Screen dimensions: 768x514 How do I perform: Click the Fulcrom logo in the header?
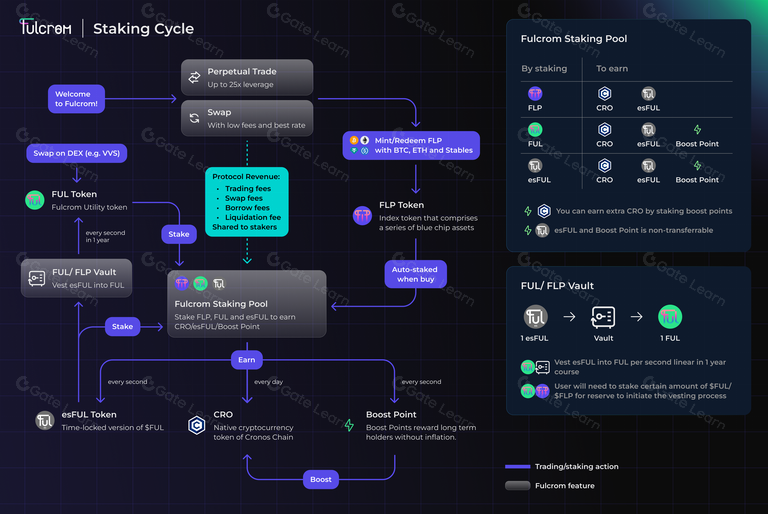[x=46, y=28]
